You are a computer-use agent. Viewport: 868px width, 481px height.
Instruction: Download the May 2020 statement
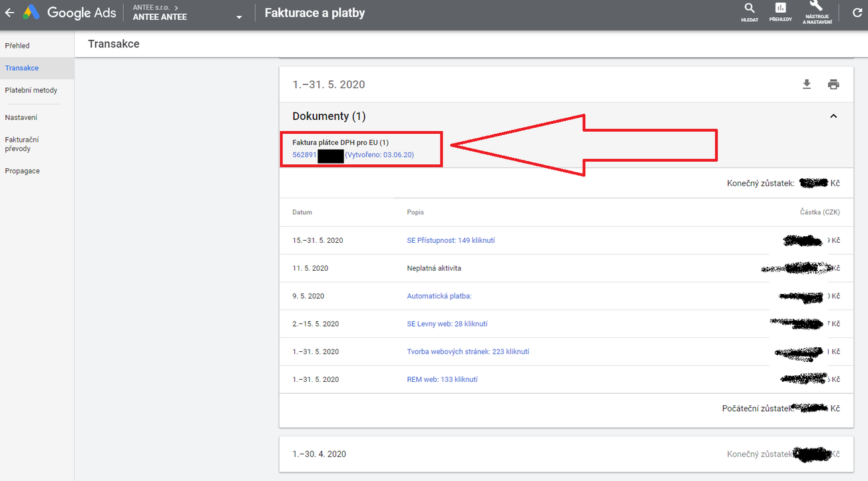pos(807,84)
